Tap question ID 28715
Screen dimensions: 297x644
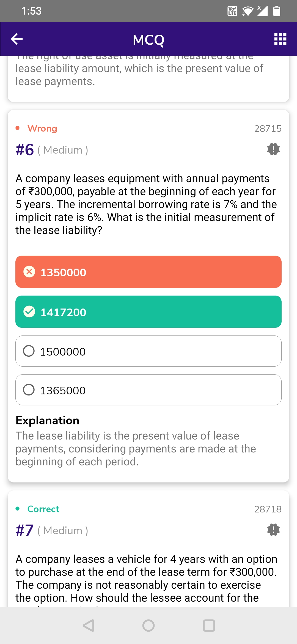(x=268, y=129)
